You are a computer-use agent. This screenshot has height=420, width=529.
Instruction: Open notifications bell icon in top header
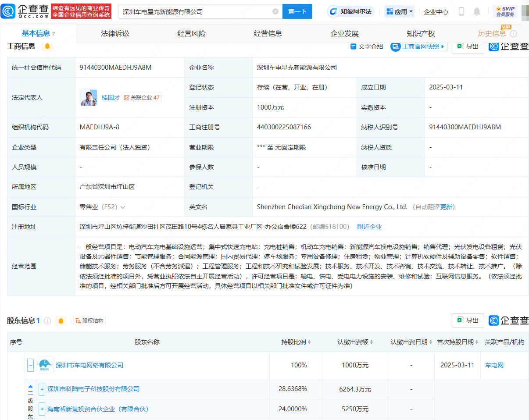click(477, 11)
